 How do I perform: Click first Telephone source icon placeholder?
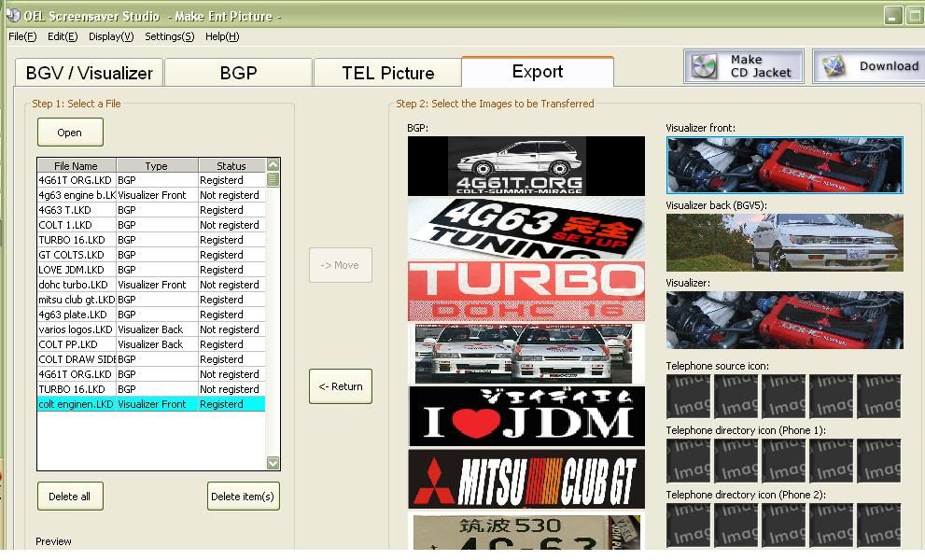(689, 396)
